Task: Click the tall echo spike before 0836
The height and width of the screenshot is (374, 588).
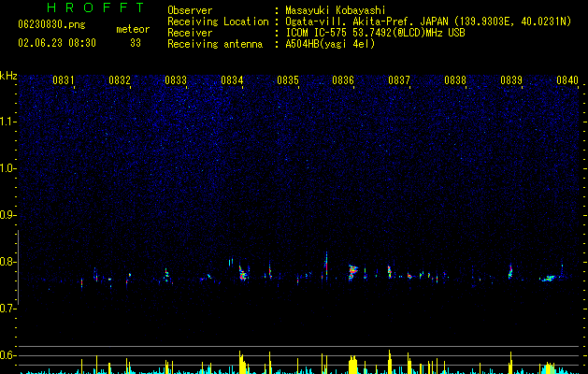Action: tap(326, 264)
